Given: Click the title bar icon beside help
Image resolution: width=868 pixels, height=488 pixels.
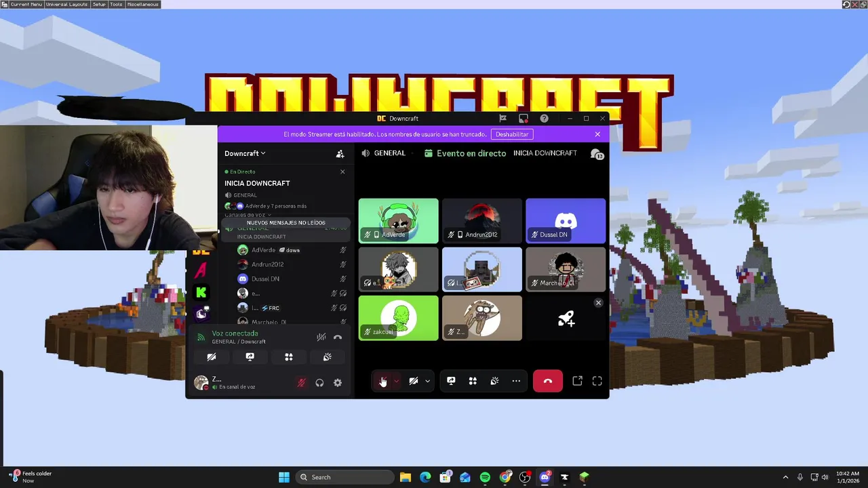Looking at the screenshot, I should pyautogui.click(x=523, y=119).
